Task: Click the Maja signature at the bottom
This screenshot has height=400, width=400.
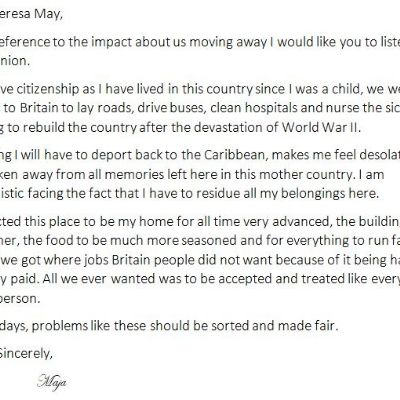Action: point(52,382)
